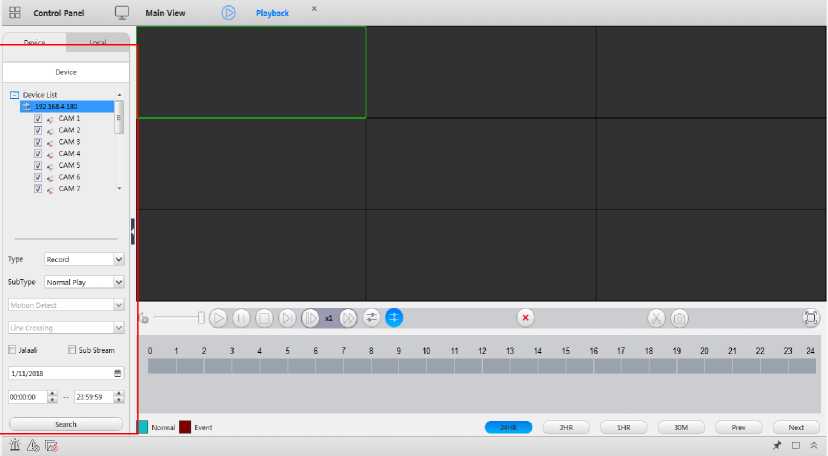The height and width of the screenshot is (456, 828).
Task: Click the alarm icon in the status bar
Action: (15, 445)
